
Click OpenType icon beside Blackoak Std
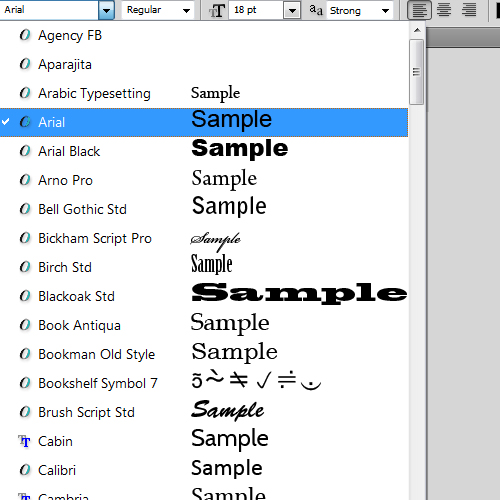click(25, 296)
